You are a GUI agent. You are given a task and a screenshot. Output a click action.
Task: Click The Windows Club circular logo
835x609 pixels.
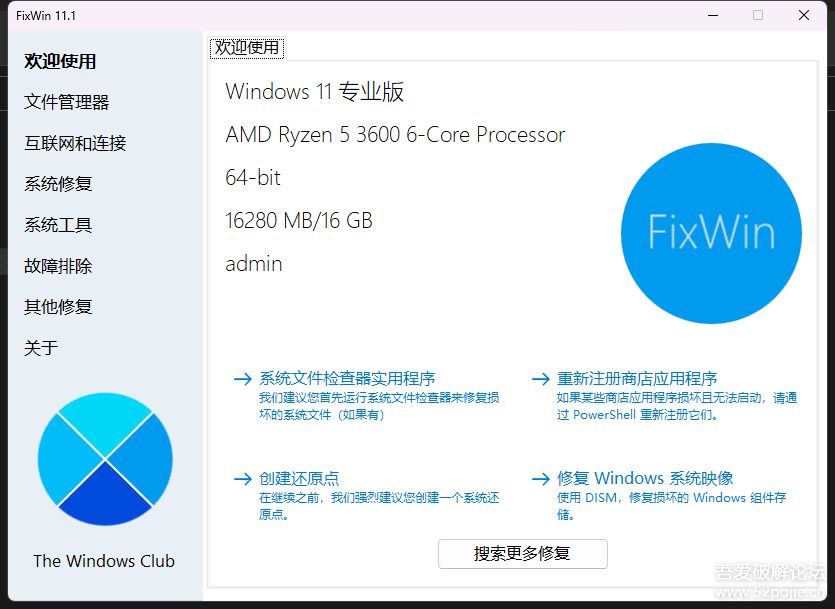click(105, 459)
